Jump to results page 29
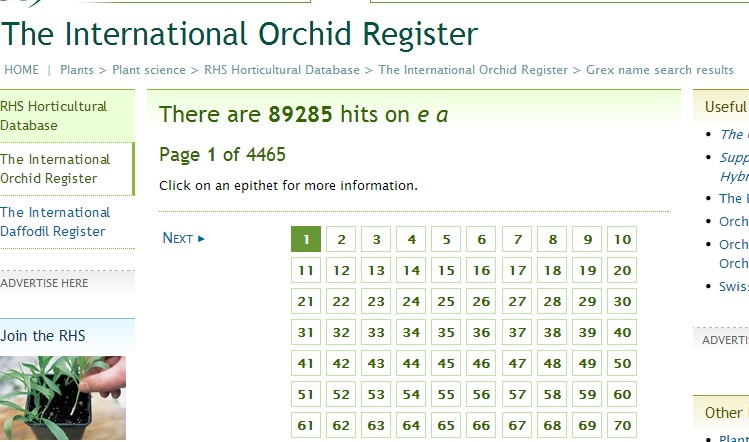The width and height of the screenshot is (749, 442). pos(588,301)
